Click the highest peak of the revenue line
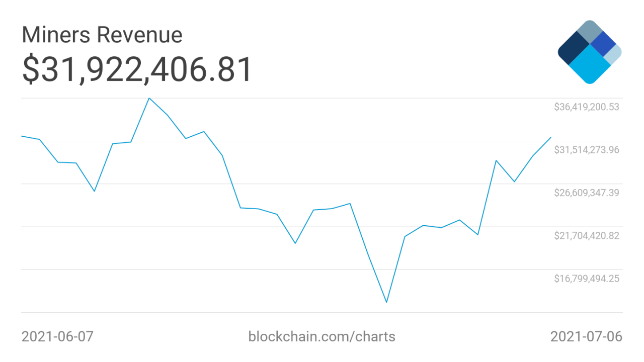Screen dimensions: 644x362 [x=149, y=98]
